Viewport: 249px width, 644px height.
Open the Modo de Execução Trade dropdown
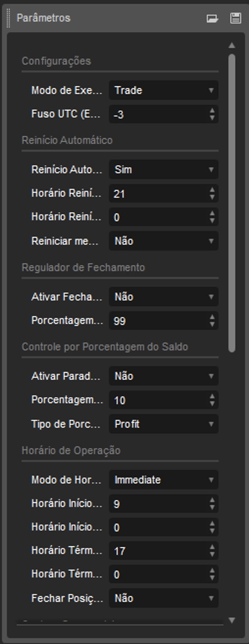(164, 90)
